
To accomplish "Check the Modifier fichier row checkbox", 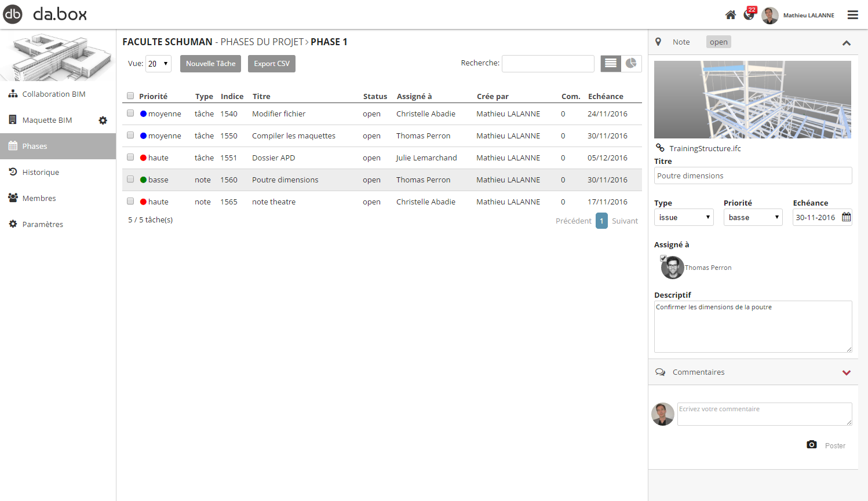I will click(130, 114).
